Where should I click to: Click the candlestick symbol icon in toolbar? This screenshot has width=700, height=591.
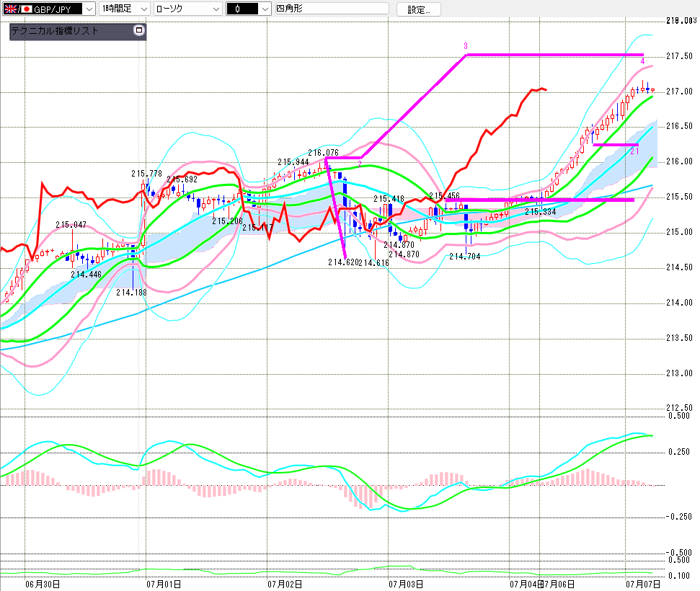(x=237, y=9)
